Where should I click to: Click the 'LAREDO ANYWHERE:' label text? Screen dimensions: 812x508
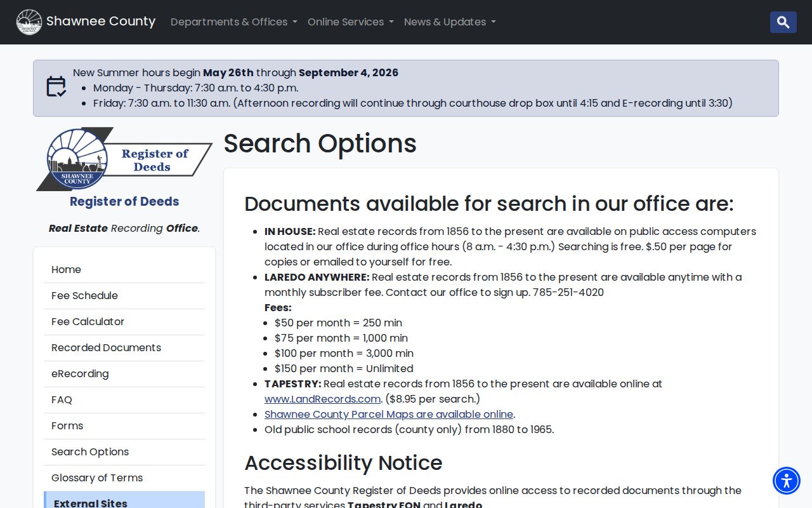click(317, 277)
